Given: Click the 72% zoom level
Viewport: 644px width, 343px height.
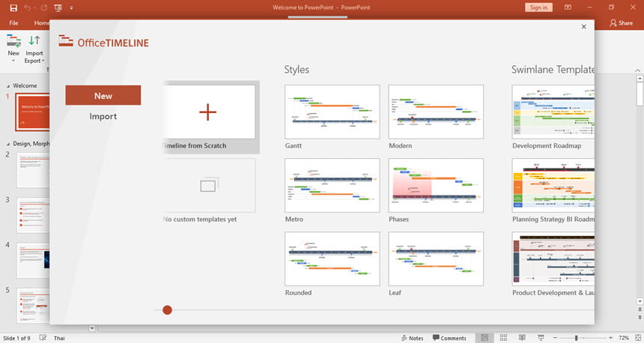Looking at the screenshot, I should click(x=624, y=338).
